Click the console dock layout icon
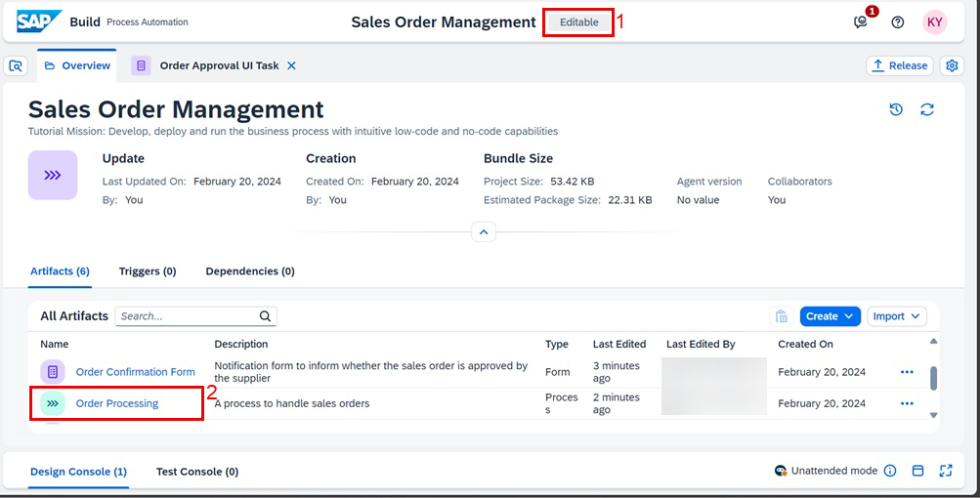980x498 pixels. tap(917, 471)
